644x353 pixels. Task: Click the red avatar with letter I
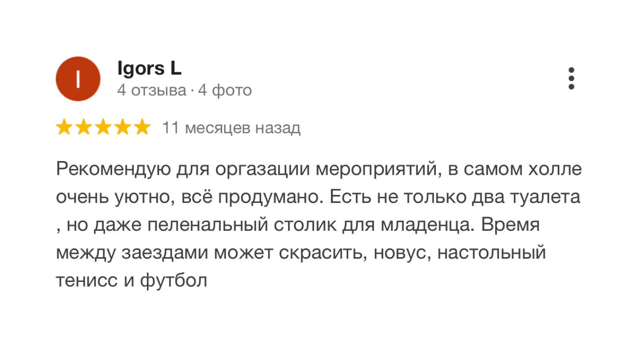(78, 79)
